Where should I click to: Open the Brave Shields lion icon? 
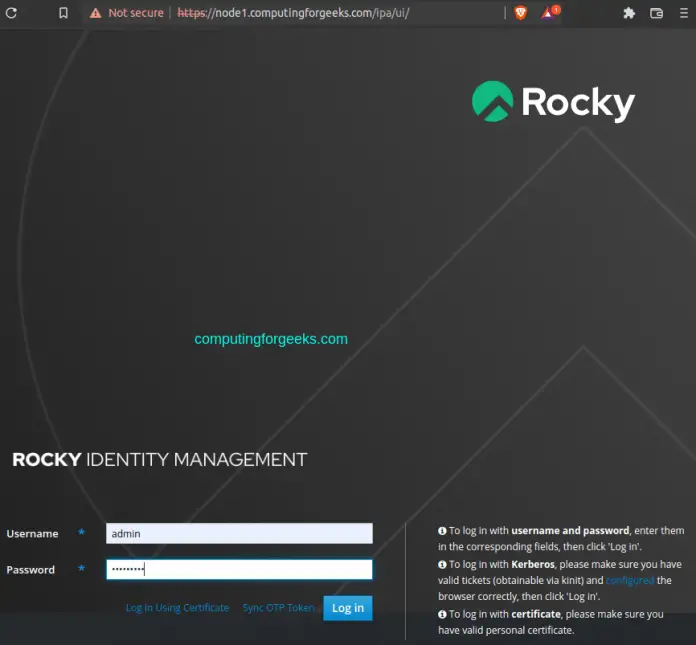[x=521, y=13]
